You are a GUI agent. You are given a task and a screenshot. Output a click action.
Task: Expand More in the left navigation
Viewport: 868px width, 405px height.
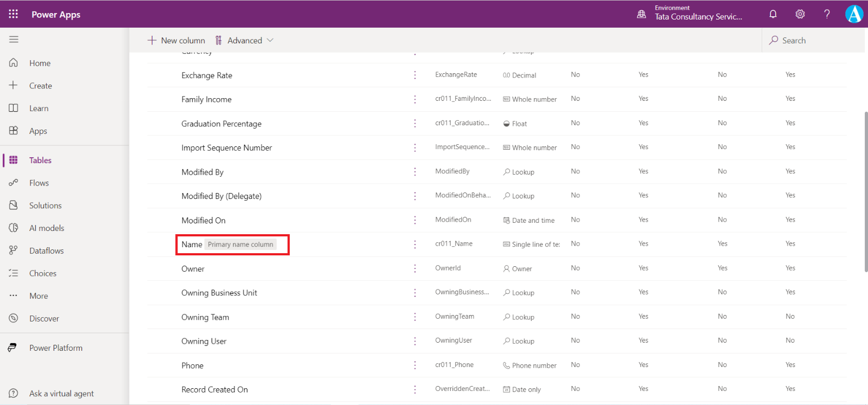[39, 296]
